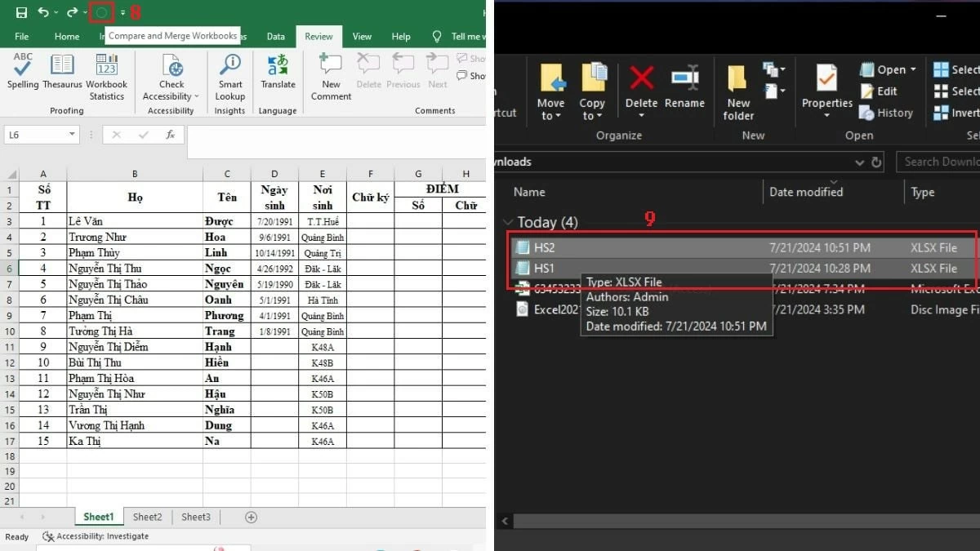Click Compare and Merge Workbooks on Quick Access Toolbar

(100, 12)
